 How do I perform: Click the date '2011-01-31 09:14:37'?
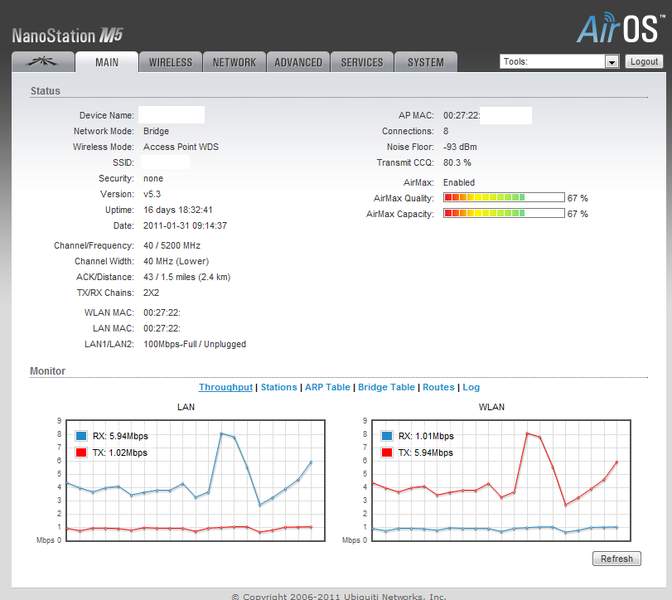[185, 225]
